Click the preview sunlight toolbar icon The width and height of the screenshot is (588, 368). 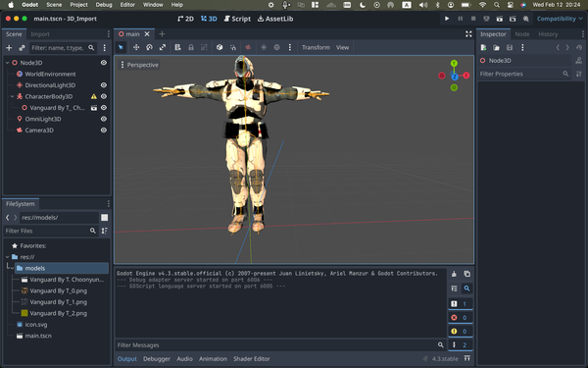click(x=264, y=47)
